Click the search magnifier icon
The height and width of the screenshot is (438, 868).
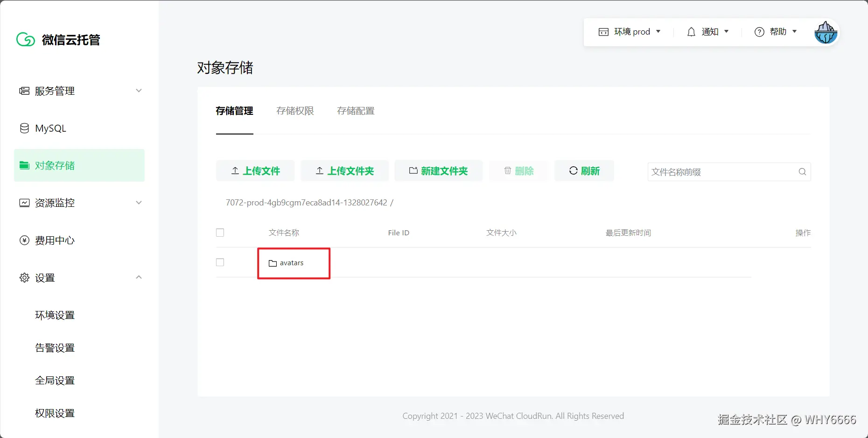[802, 172]
